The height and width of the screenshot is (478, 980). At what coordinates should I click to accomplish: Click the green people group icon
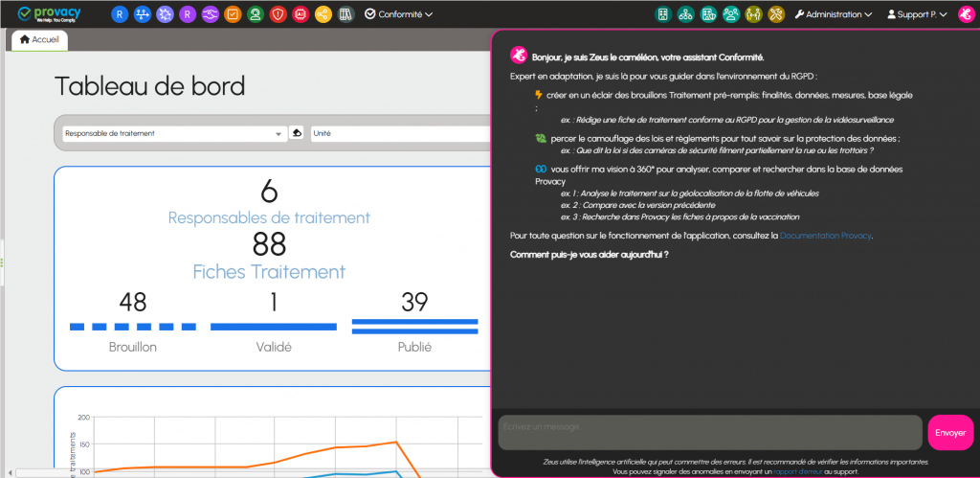pyautogui.click(x=731, y=14)
